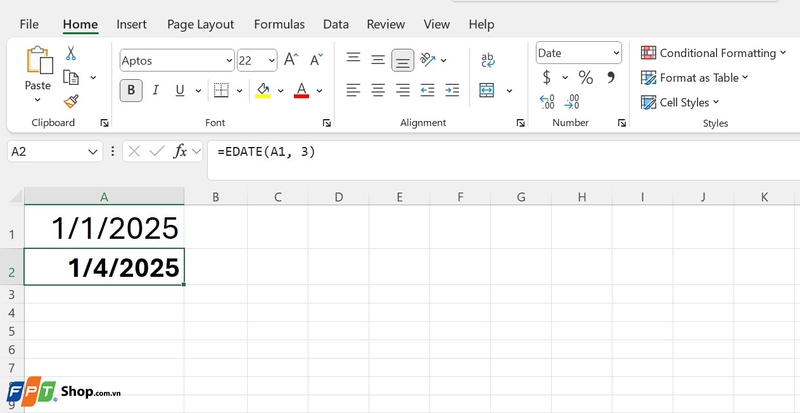Click the Orientation text angle icon
Screen dimensions: 800x413
click(428, 60)
